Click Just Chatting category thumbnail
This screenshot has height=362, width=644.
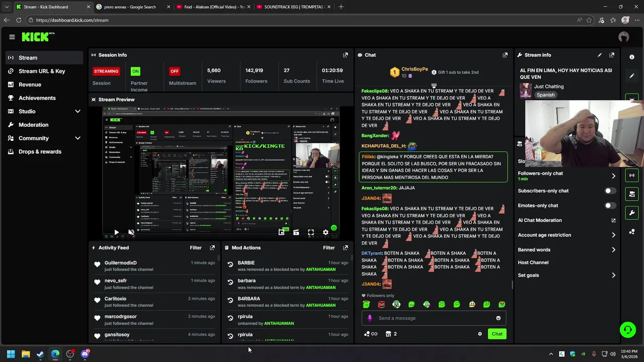click(x=526, y=90)
